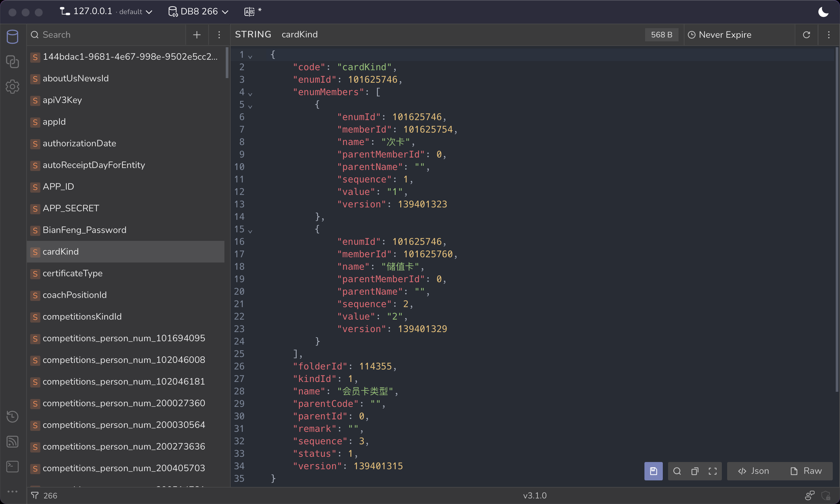Image resolution: width=840 pixels, height=504 pixels.
Task: Select the coachPositionId key
Action: 126,295
